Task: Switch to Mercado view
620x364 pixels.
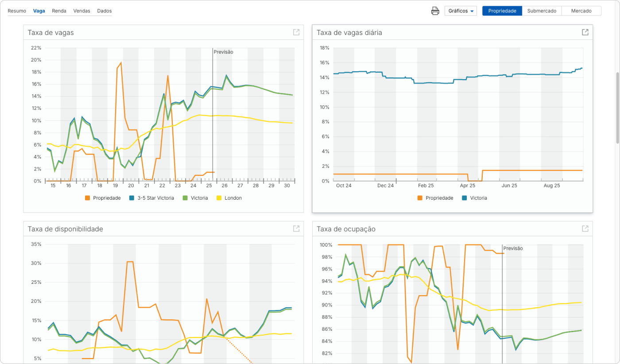Action: (581, 11)
